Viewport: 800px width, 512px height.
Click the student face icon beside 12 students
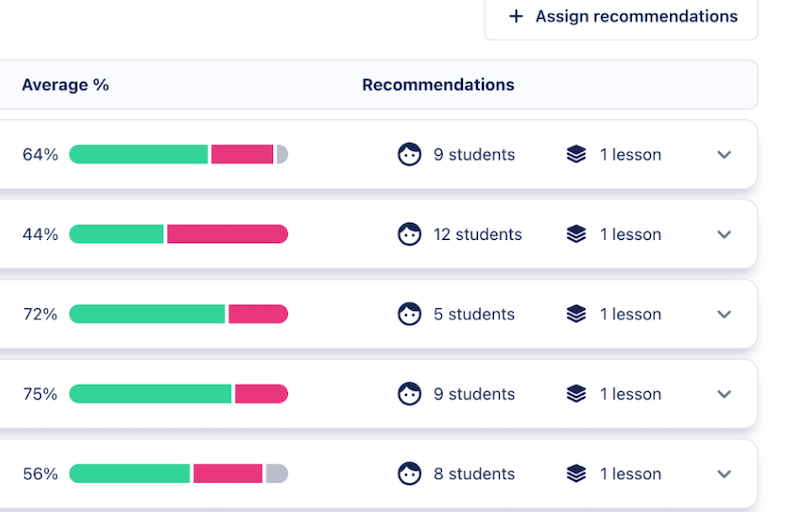click(409, 234)
